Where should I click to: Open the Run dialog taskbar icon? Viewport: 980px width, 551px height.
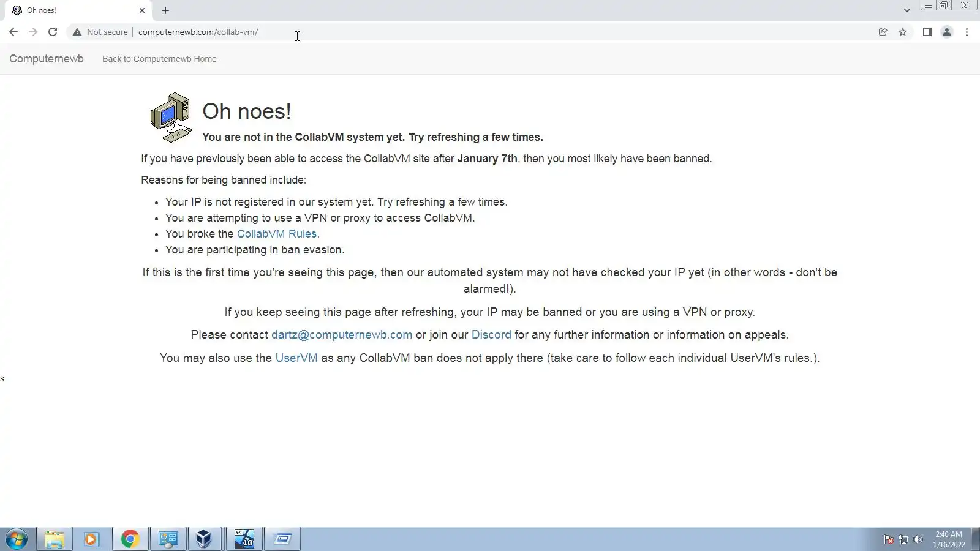click(282, 539)
